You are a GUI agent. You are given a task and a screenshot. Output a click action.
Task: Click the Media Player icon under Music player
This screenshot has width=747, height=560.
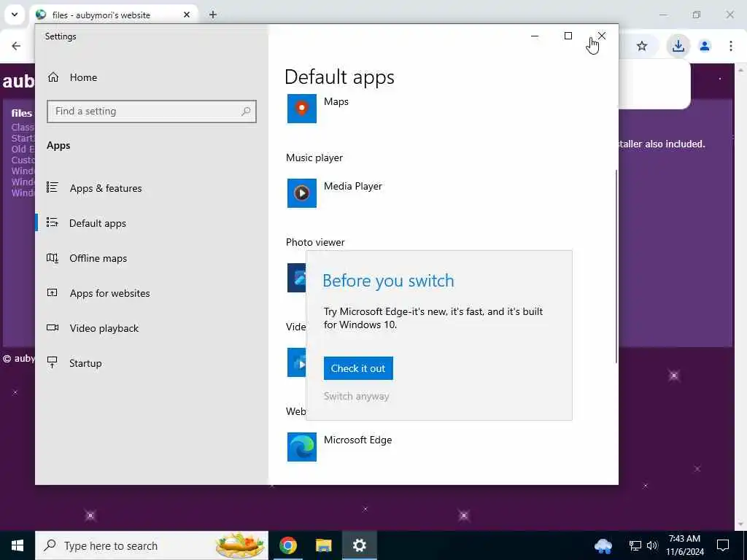point(301,192)
